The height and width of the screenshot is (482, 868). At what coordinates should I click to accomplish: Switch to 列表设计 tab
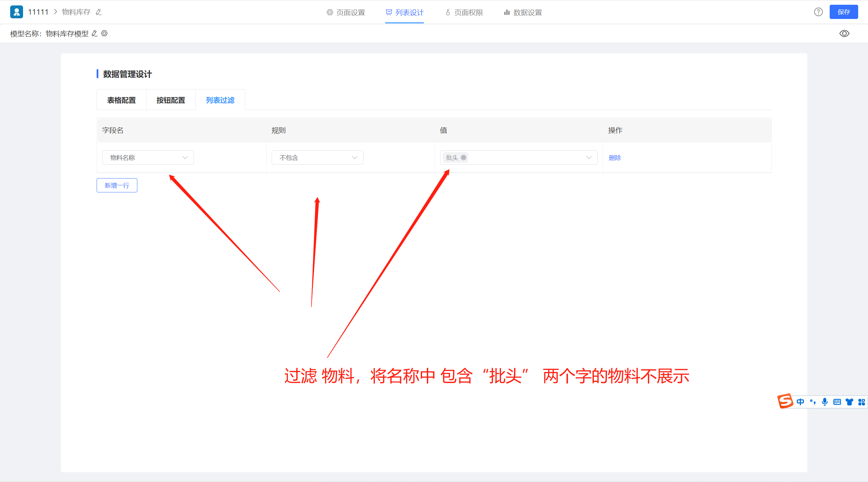pos(405,13)
